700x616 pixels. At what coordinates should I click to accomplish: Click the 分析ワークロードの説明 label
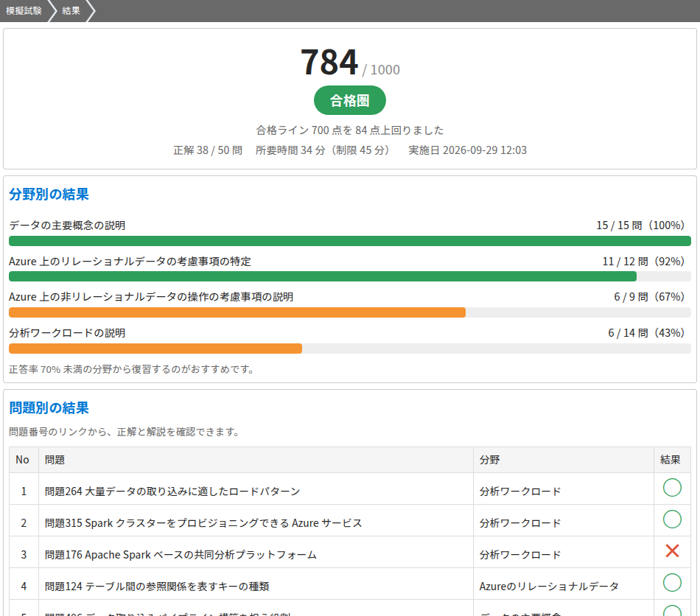[67, 333]
